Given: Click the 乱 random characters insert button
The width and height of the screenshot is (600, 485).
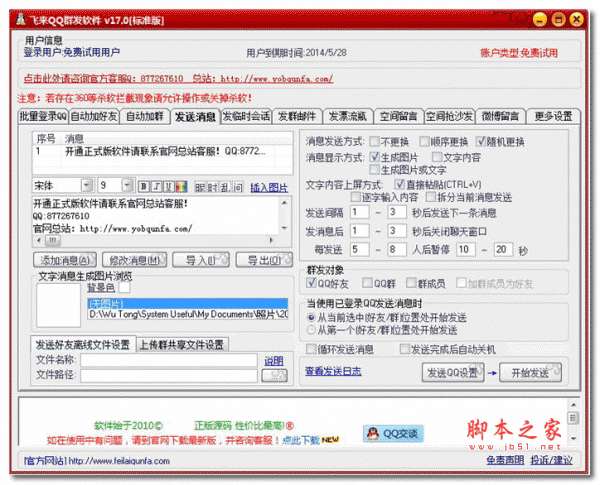Looking at the screenshot, I should (x=225, y=187).
